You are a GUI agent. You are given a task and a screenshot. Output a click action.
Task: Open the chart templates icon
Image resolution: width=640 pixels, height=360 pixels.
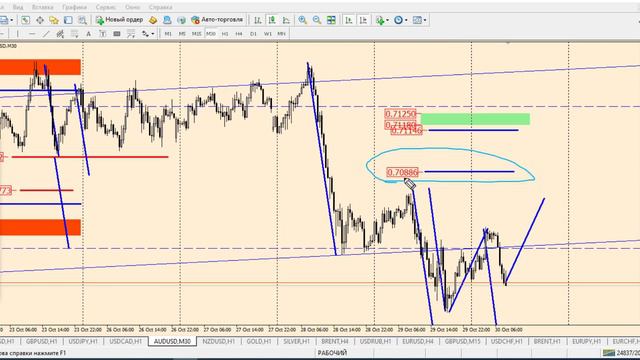(x=417, y=20)
